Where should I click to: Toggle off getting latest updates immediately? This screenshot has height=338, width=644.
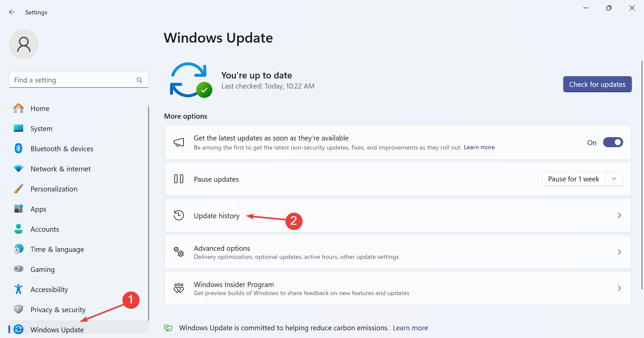point(613,142)
